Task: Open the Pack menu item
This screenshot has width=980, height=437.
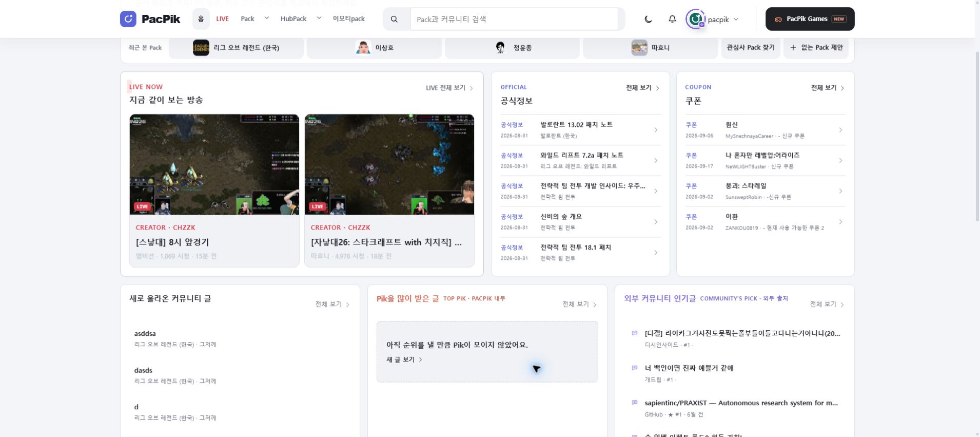Action: (x=247, y=19)
